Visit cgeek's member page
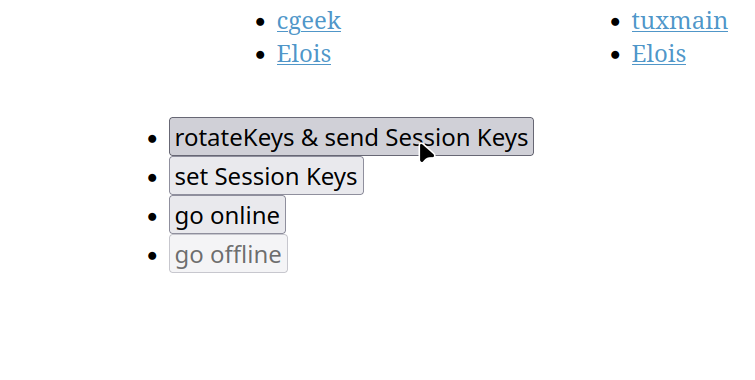The image size is (755, 380). coord(309,21)
